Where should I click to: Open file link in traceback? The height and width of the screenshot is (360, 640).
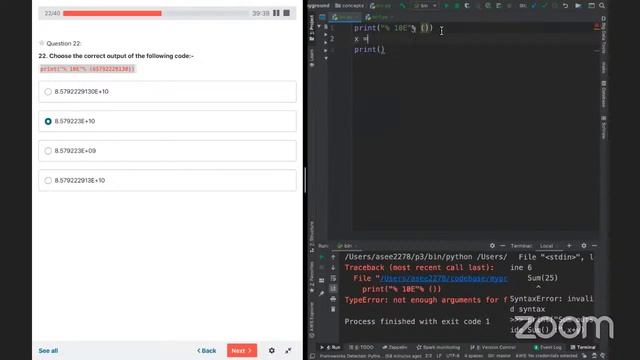point(444,278)
